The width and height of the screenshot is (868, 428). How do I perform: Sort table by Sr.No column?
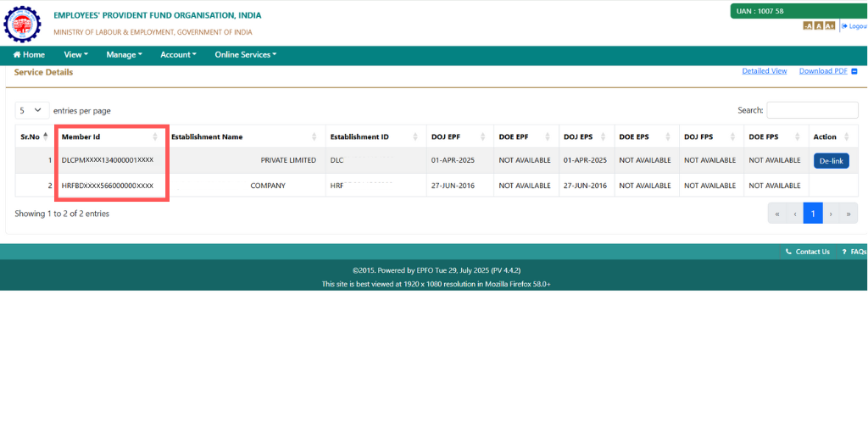[x=35, y=136]
